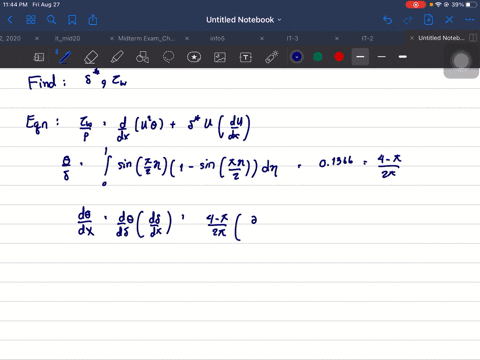Open the split view icon beside the tabs
Viewport: 480px width, 360px height.
pyautogui.click(x=473, y=38)
